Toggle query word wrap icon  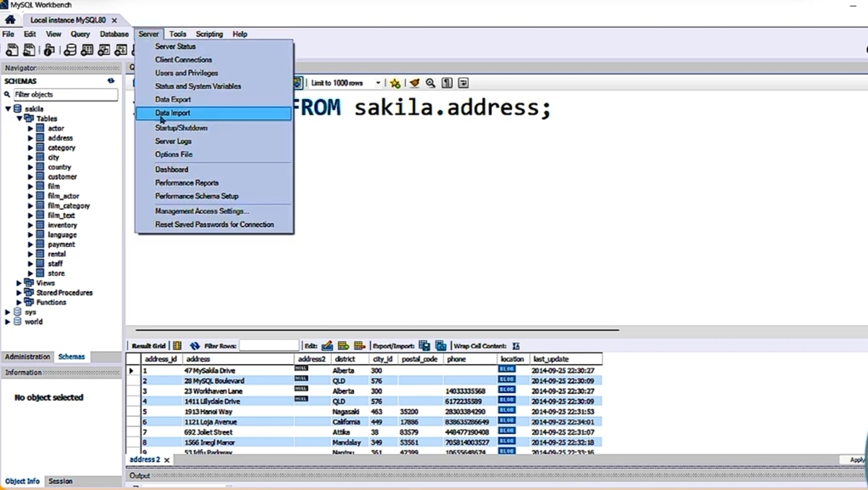pos(463,83)
